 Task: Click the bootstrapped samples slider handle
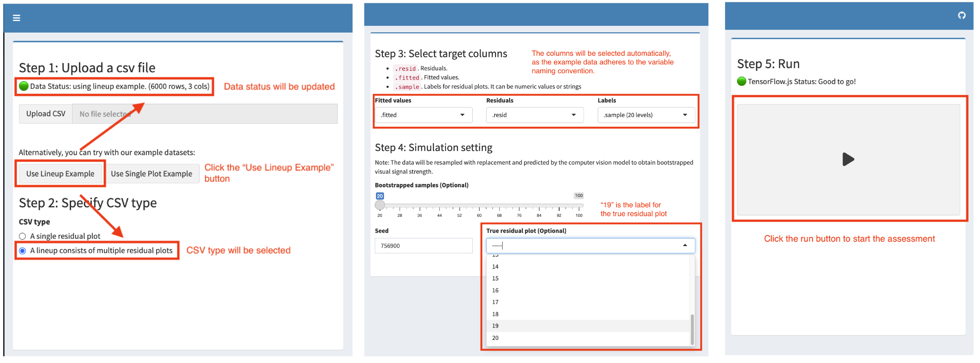click(x=380, y=205)
